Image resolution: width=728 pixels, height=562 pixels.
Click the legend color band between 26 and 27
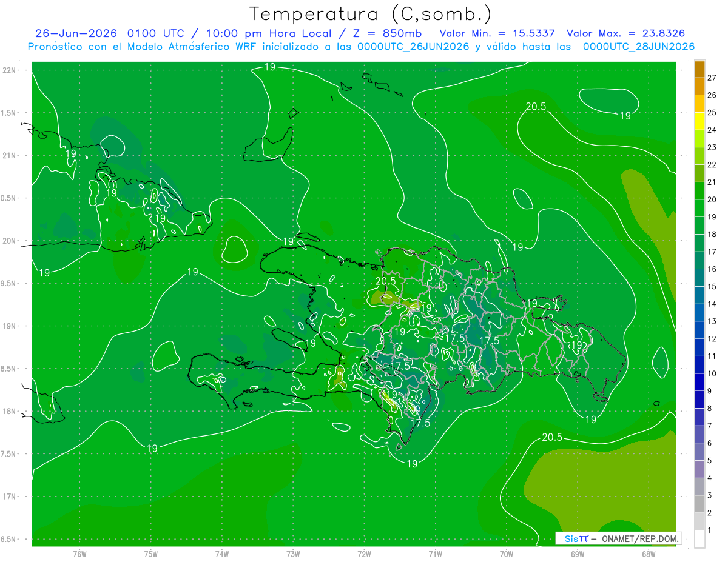point(699,86)
